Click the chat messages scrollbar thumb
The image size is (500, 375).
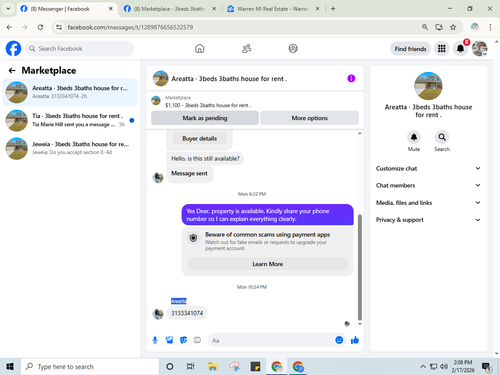point(360,267)
